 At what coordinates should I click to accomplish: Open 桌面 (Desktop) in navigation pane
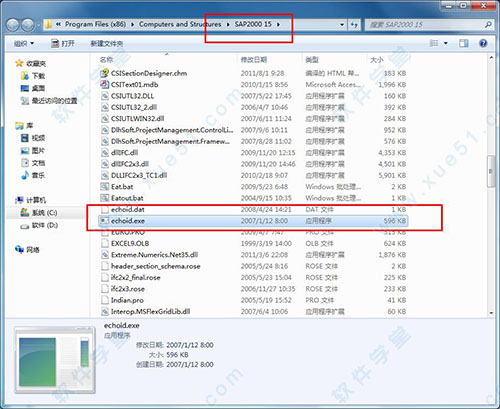click(x=33, y=88)
